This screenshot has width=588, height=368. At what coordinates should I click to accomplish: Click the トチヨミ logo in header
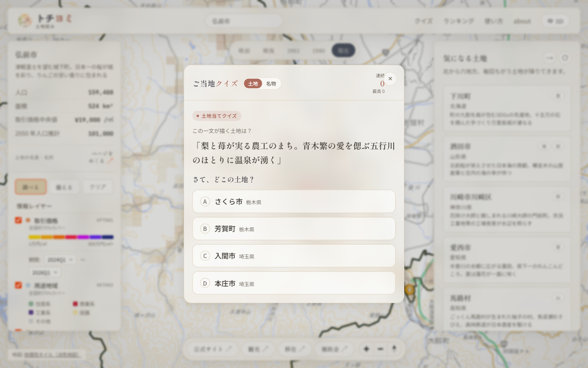[x=45, y=20]
